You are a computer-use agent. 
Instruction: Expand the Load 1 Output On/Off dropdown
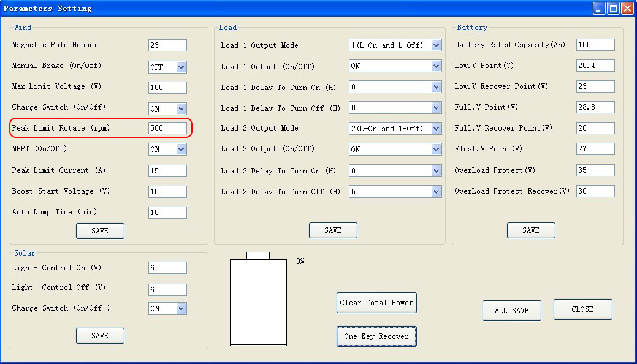pos(395,66)
